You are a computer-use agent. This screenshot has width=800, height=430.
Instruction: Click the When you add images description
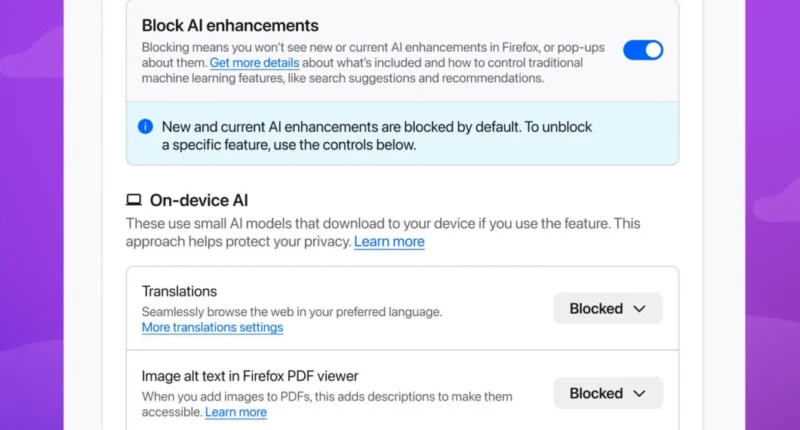(x=326, y=397)
